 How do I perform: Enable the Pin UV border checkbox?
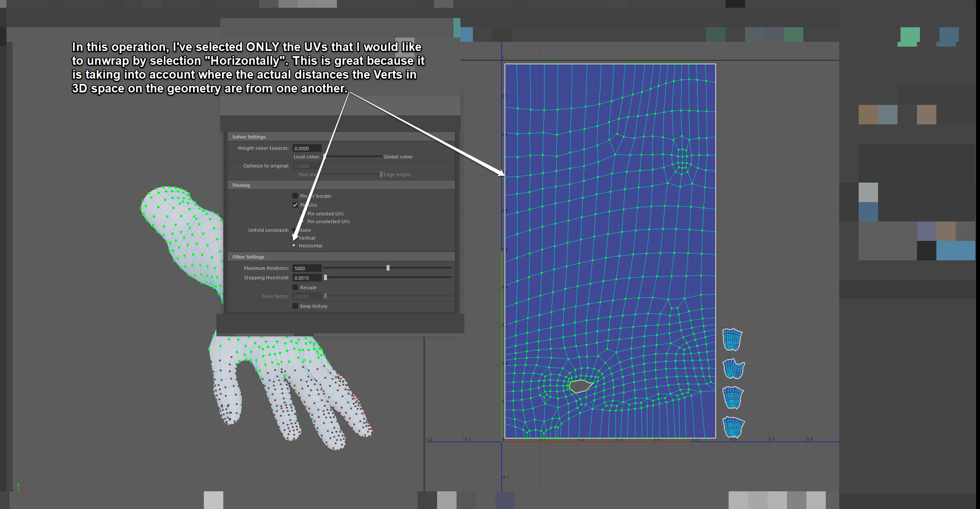(x=295, y=196)
